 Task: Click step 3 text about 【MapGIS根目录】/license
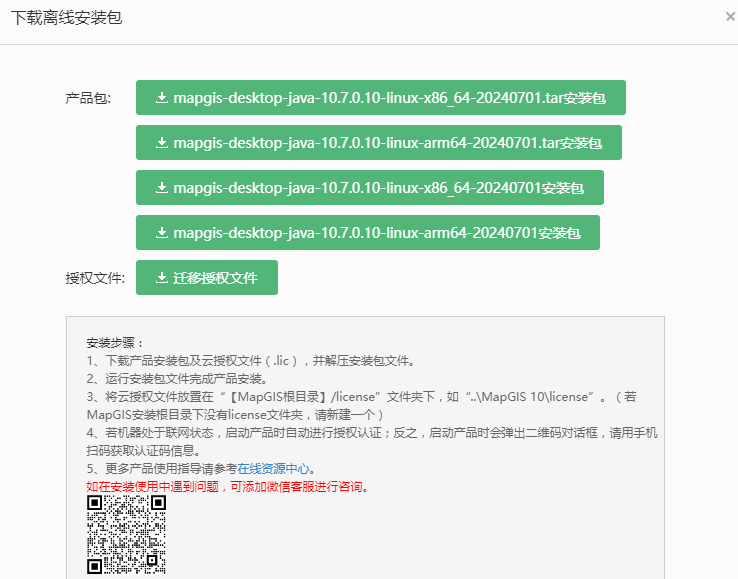(361, 405)
